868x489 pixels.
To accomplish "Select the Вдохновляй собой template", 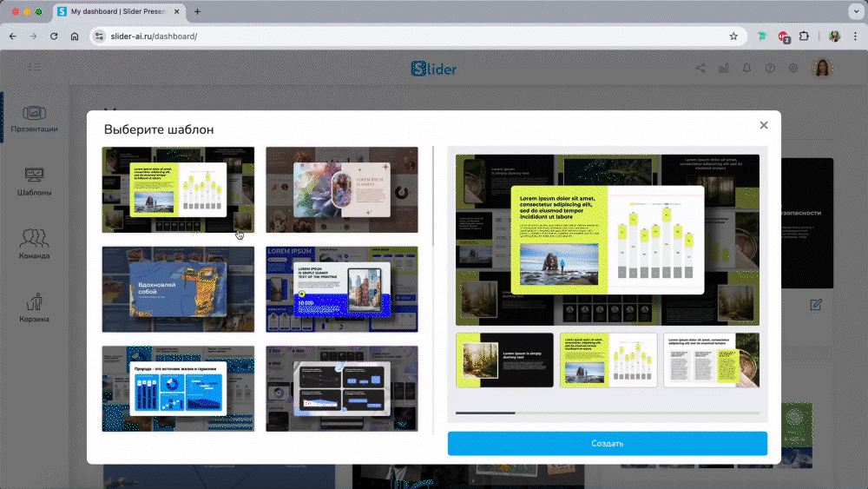I will (x=178, y=289).
